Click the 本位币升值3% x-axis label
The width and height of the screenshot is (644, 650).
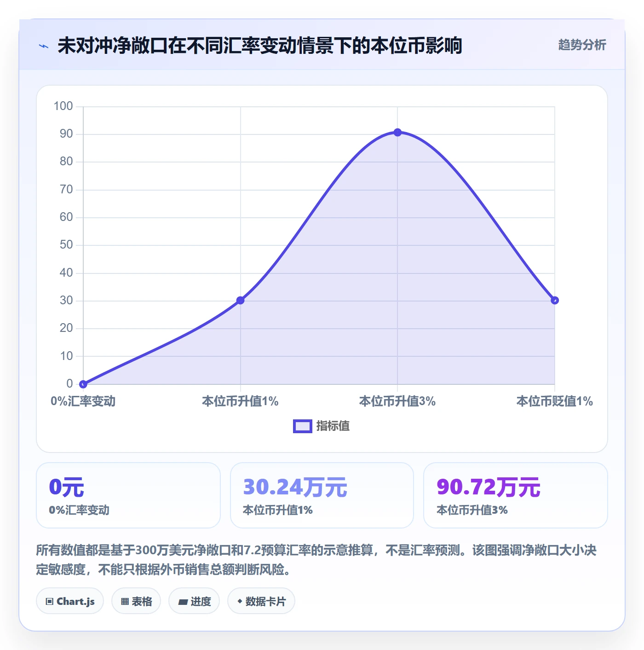pos(397,401)
